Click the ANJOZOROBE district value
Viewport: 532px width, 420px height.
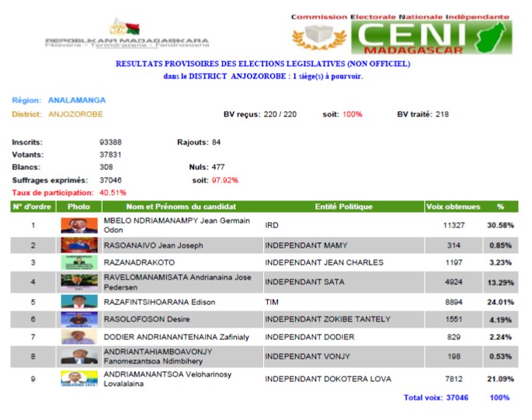(75, 114)
